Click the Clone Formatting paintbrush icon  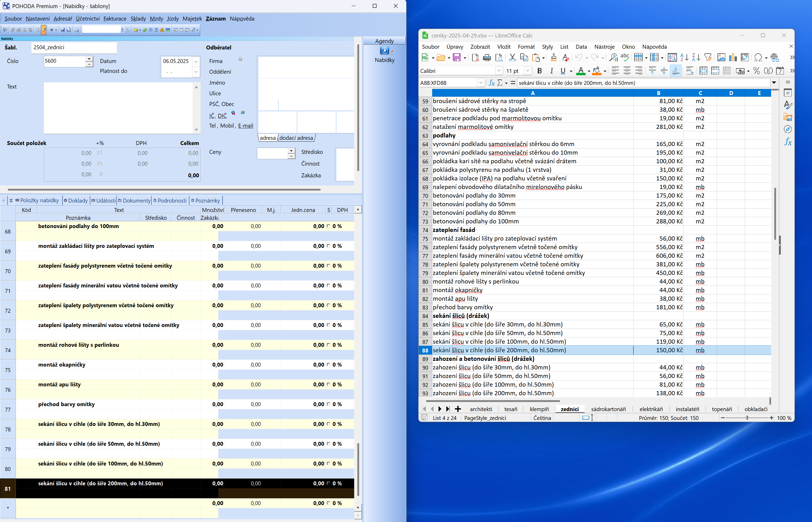click(554, 58)
